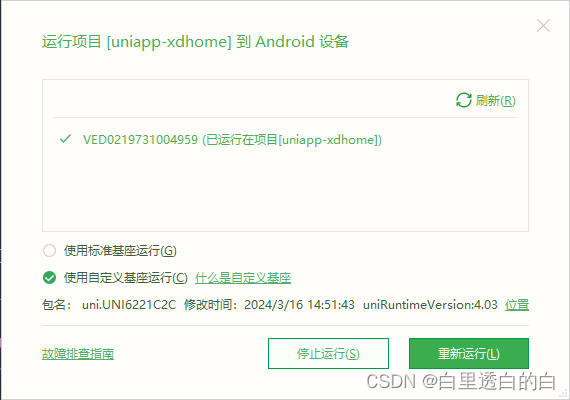Click the empty area of the device list
Image resolution: width=570 pixels, height=400 pixels.
[x=285, y=189]
